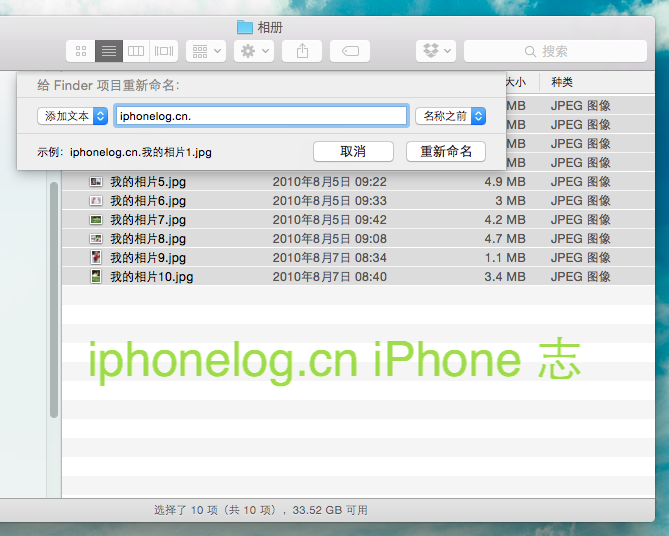Click the 3.4 MB size cell

coord(505,277)
